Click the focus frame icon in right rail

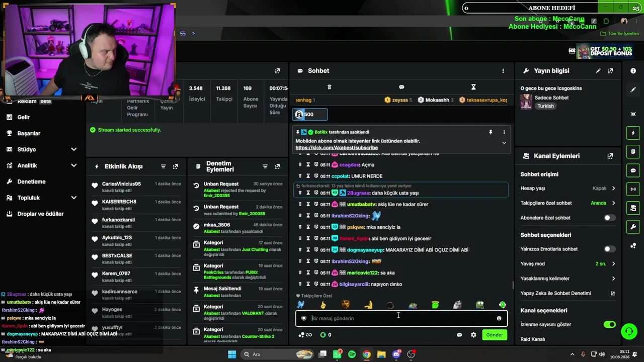click(633, 114)
